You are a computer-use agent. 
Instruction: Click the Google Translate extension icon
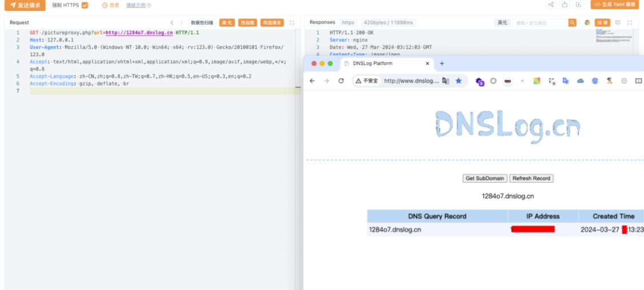pyautogui.click(x=566, y=81)
